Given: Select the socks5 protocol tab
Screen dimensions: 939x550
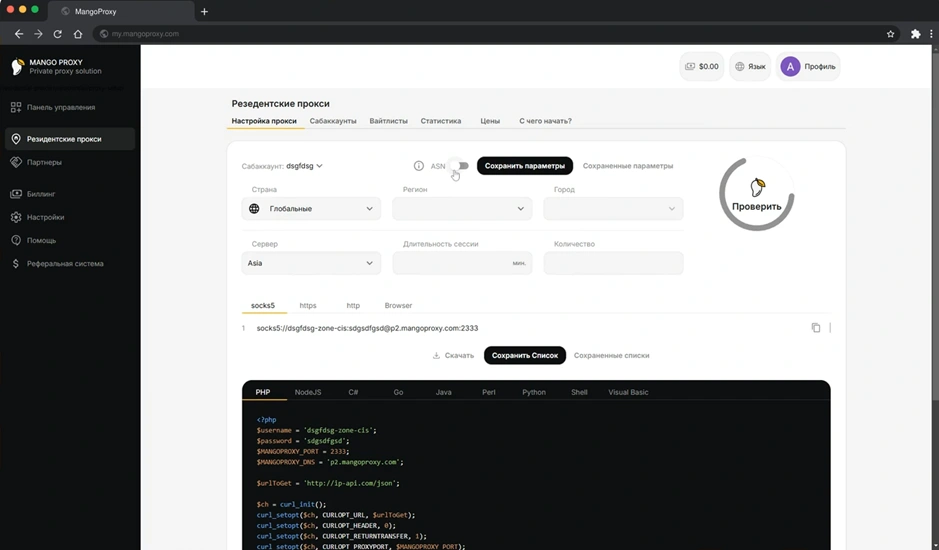Looking at the screenshot, I should [263, 306].
